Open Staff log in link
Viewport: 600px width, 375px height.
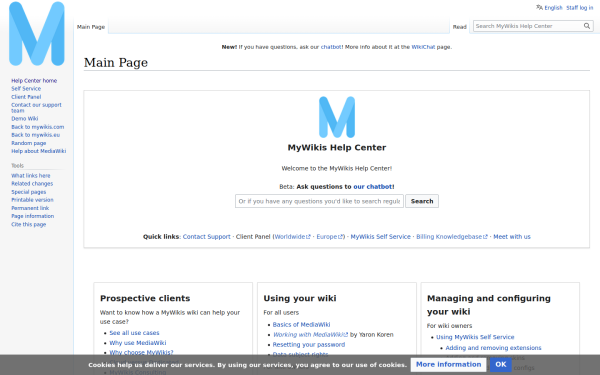click(x=579, y=8)
